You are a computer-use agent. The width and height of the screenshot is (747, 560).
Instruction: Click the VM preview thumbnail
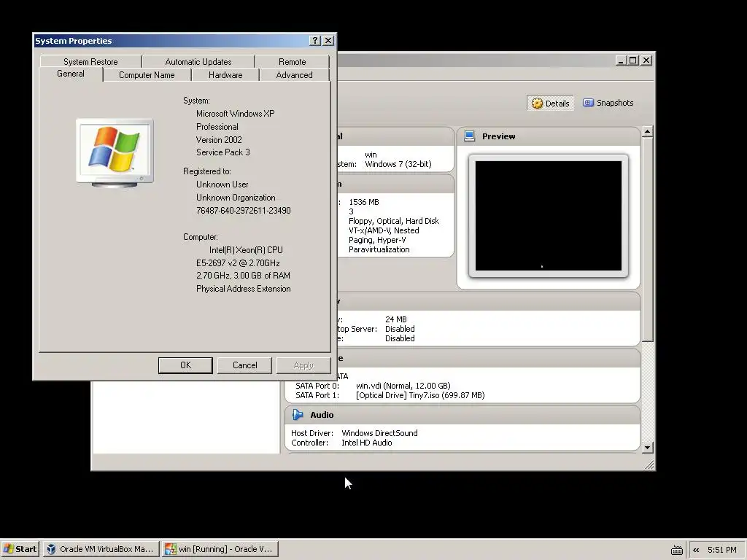click(x=549, y=216)
